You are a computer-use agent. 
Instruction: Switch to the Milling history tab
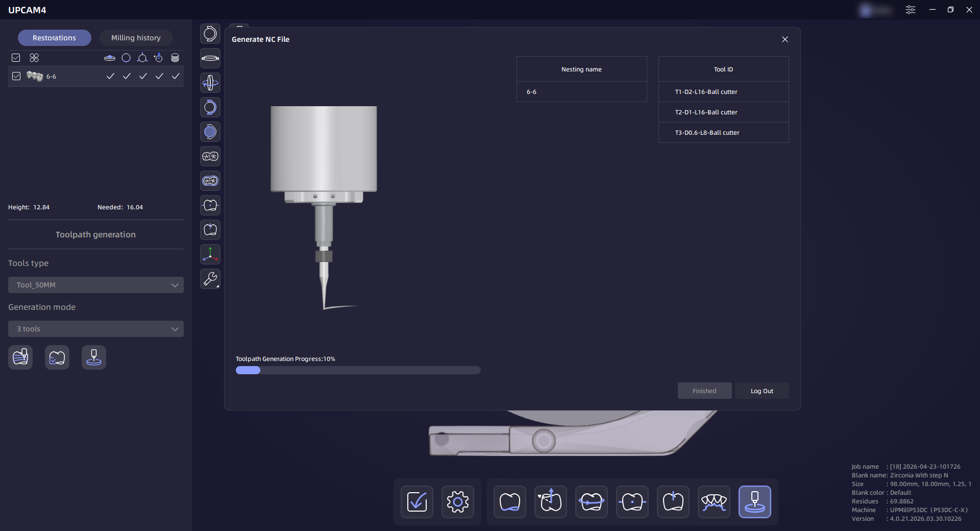tap(136, 38)
